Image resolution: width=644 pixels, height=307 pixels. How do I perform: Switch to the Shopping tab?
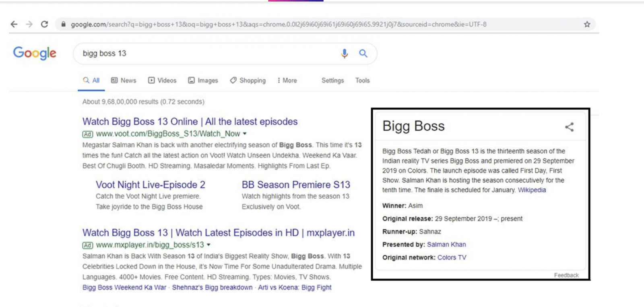[248, 80]
